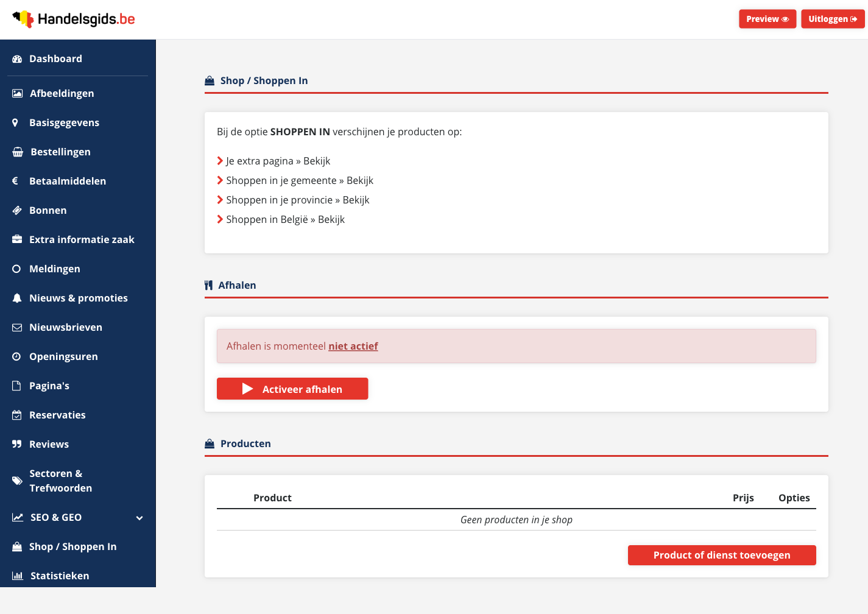Screen dimensions: 868x614
Task: Click the envelope icon for Nieuwsbrieven
Action: click(x=17, y=328)
